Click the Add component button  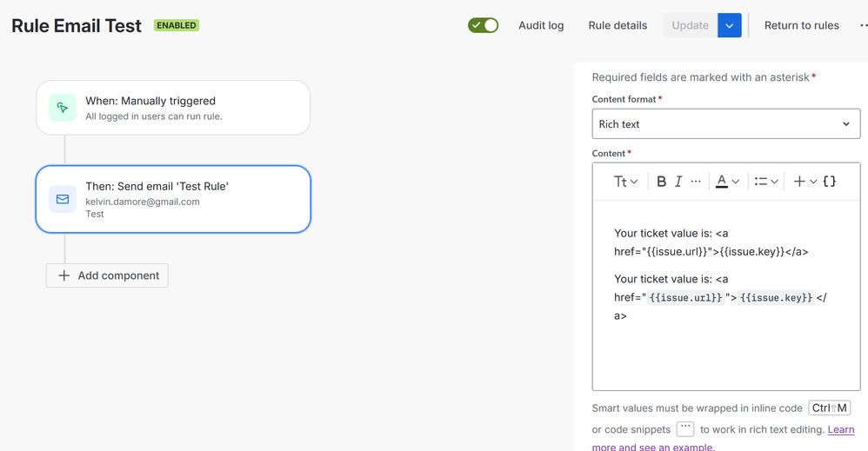107,275
